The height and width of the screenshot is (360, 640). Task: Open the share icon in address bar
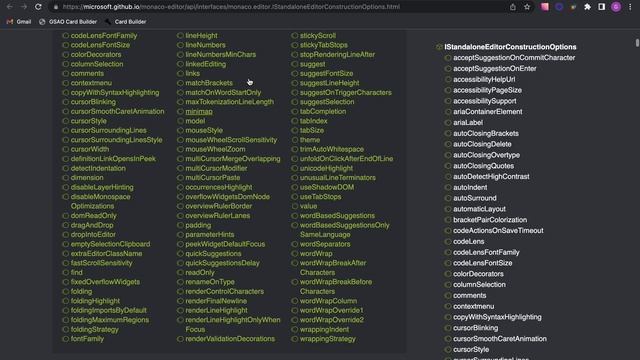(x=513, y=7)
